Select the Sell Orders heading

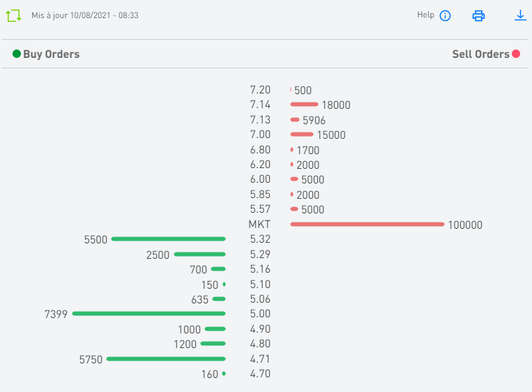(480, 54)
